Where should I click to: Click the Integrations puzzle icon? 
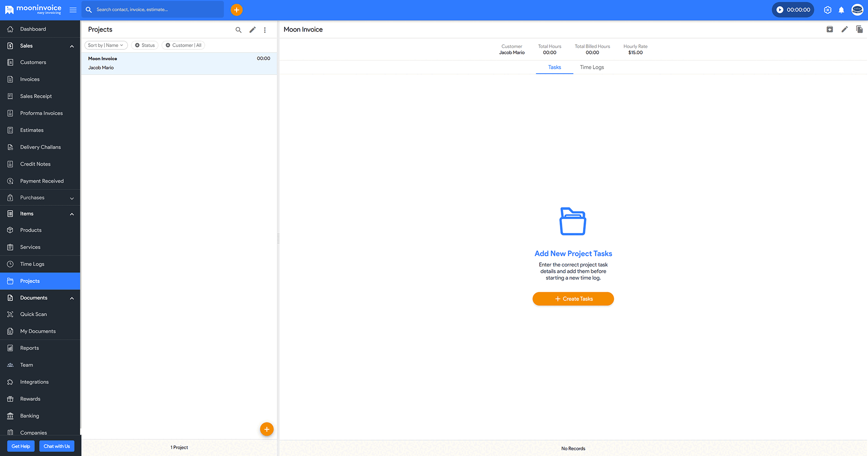point(10,382)
